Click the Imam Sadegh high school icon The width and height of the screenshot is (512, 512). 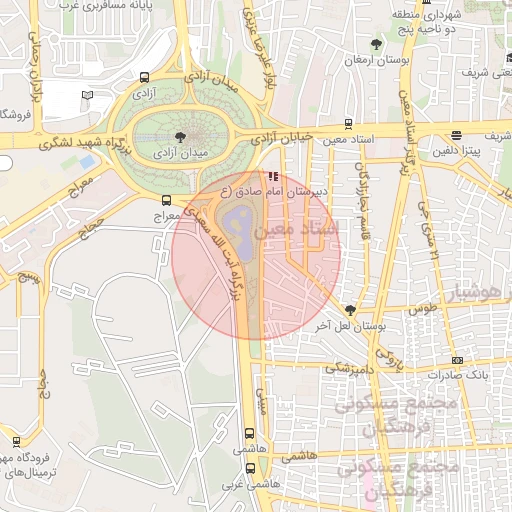273,176
